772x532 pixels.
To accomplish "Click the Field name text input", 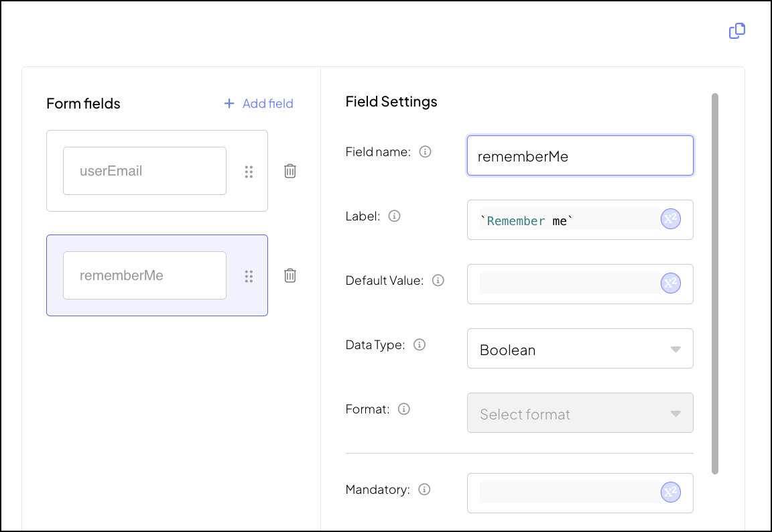I will pyautogui.click(x=580, y=156).
